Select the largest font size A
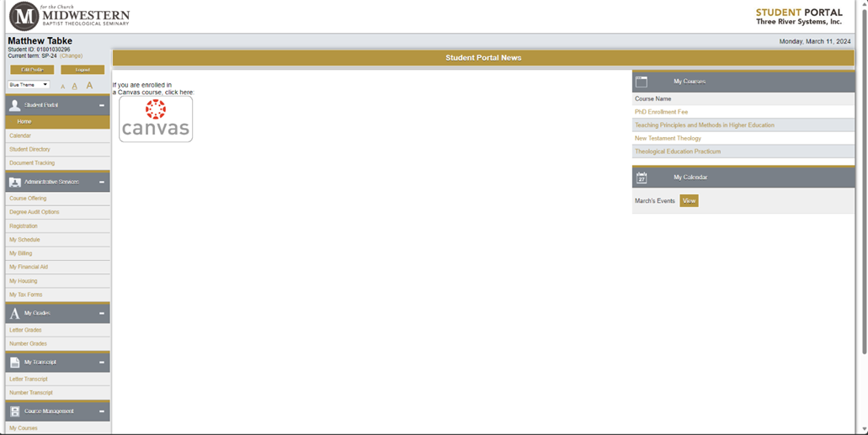The width and height of the screenshot is (868, 435). tap(89, 85)
